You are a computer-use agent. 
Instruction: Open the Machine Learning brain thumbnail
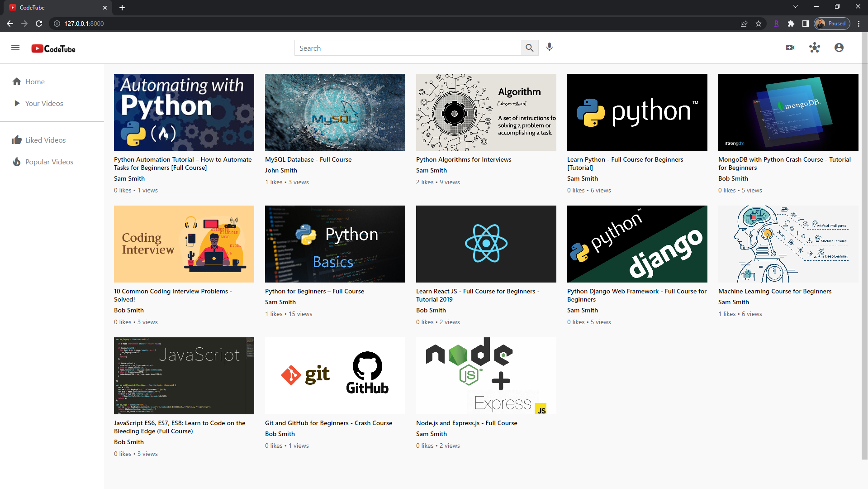[x=788, y=244]
